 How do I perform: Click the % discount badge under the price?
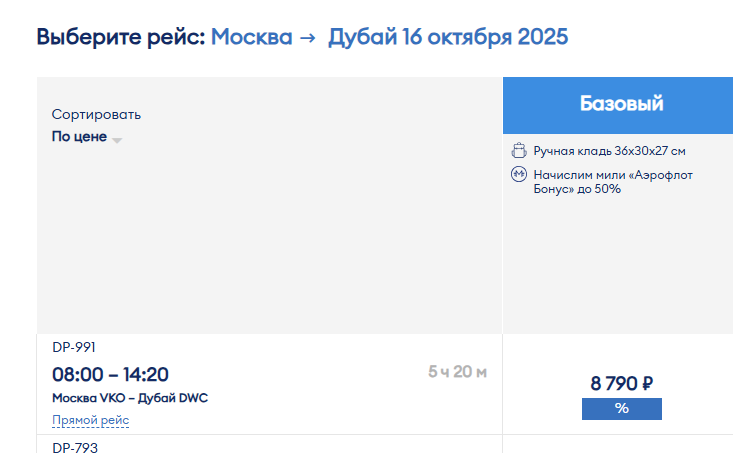click(621, 409)
